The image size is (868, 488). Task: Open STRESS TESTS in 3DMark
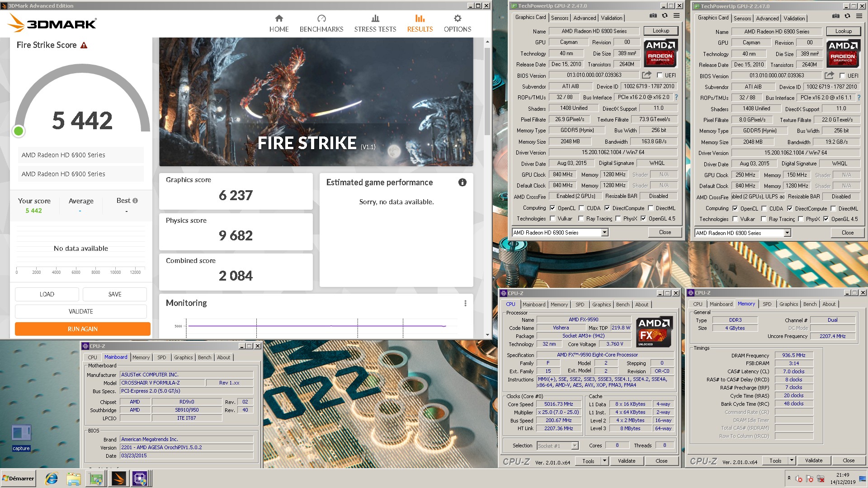(375, 23)
